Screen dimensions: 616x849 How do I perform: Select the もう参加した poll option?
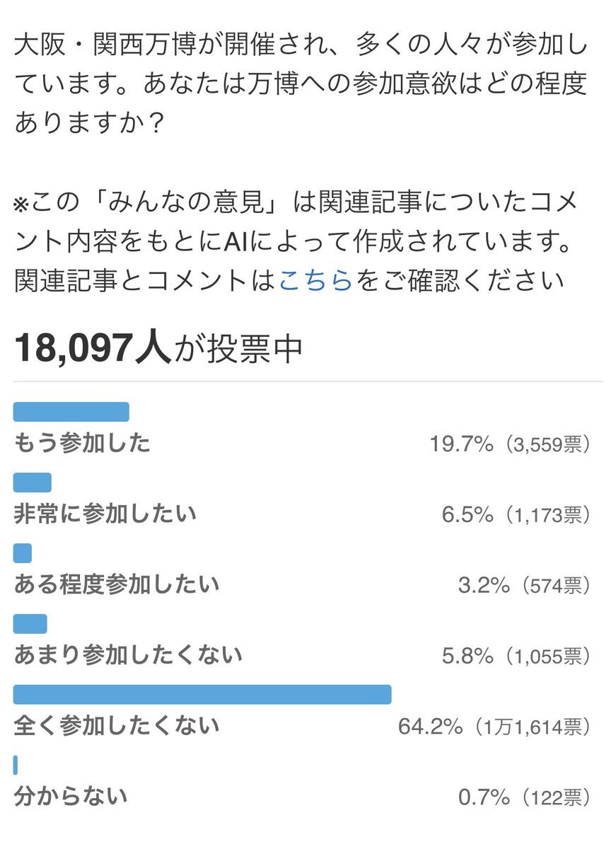coord(82,443)
